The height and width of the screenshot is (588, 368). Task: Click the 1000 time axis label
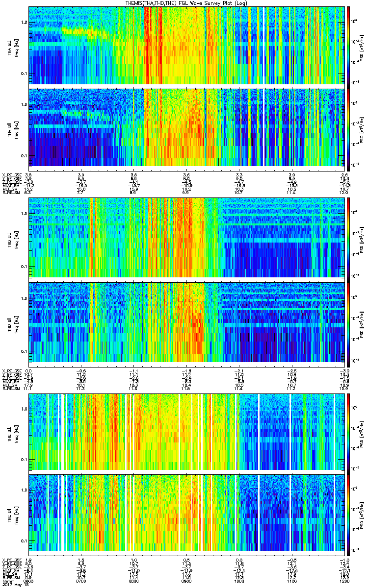click(239, 581)
